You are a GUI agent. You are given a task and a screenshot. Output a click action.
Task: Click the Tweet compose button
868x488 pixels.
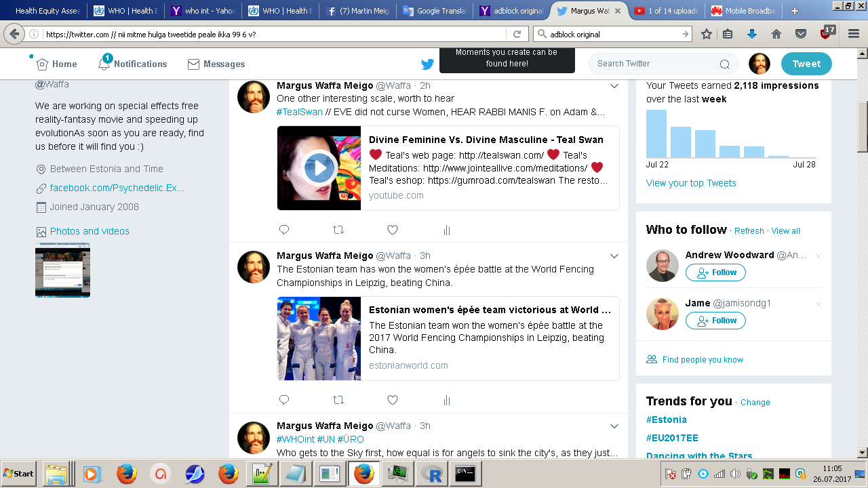click(x=806, y=64)
